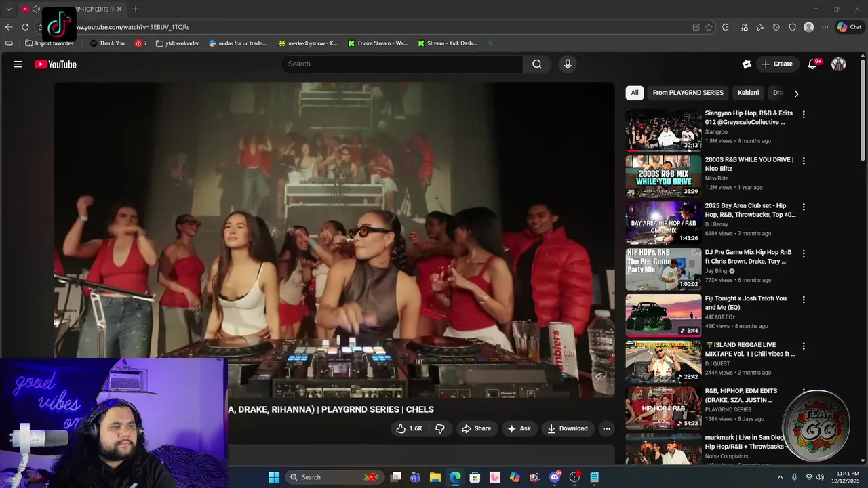The height and width of the screenshot is (488, 868).
Task: Open 2000S R&B MIX thumbnail
Action: (663, 176)
